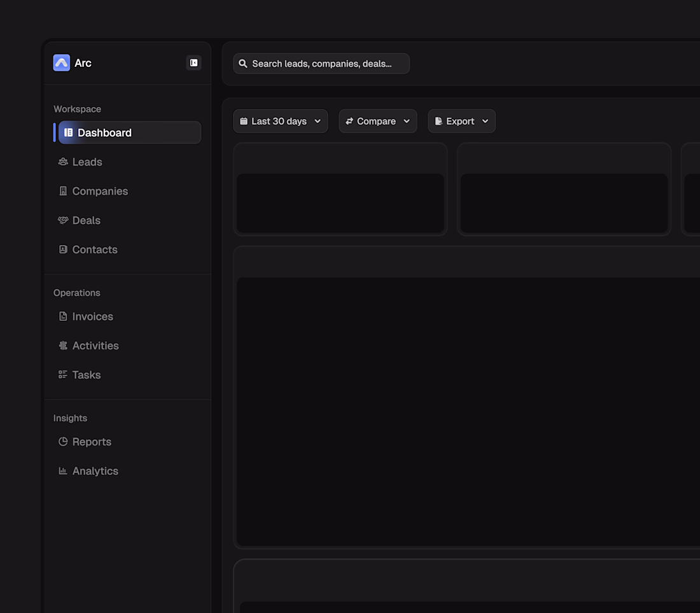Image resolution: width=700 pixels, height=613 pixels.
Task: View the Reports label
Action: (92, 442)
